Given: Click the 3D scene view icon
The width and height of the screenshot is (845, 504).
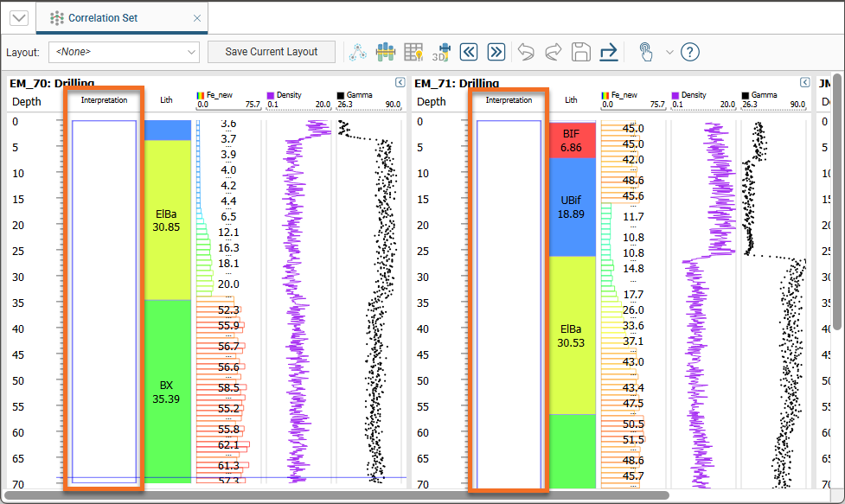Looking at the screenshot, I should (441, 52).
